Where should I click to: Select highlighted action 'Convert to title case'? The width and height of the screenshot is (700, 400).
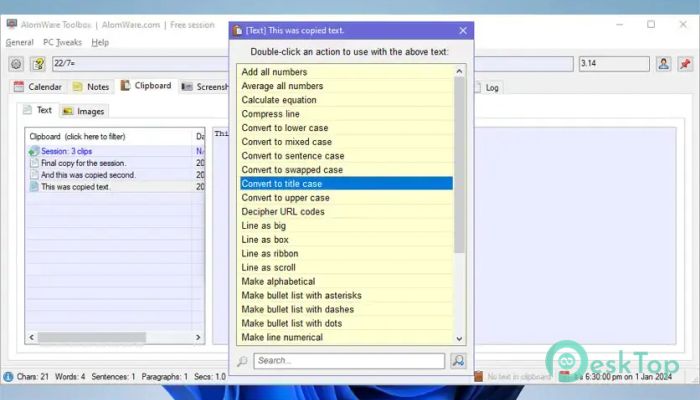[346, 183]
